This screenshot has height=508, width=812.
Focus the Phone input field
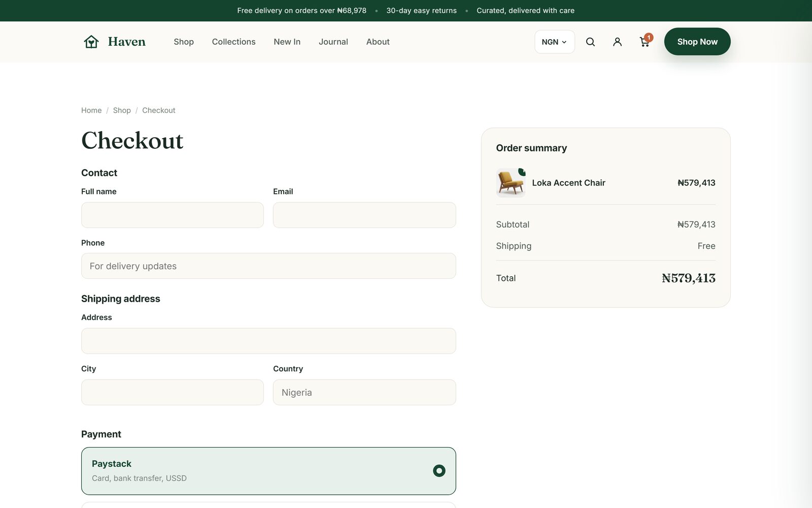[x=268, y=266]
